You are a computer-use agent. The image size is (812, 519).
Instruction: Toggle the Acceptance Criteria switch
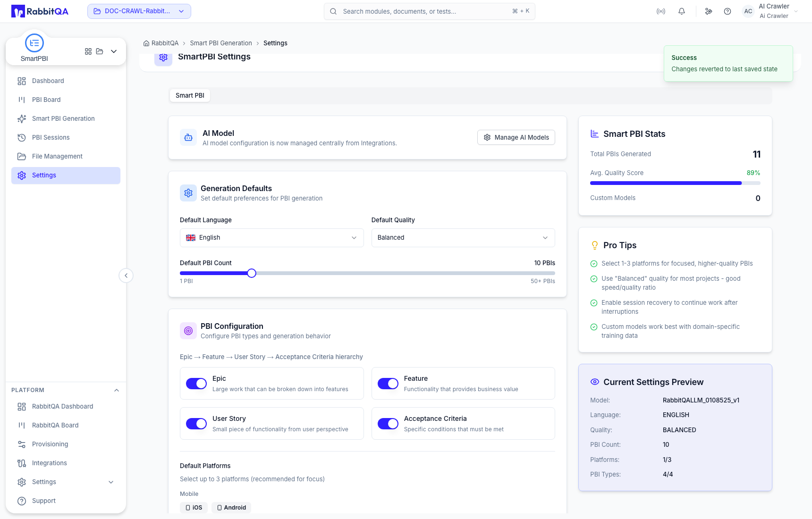pos(388,424)
